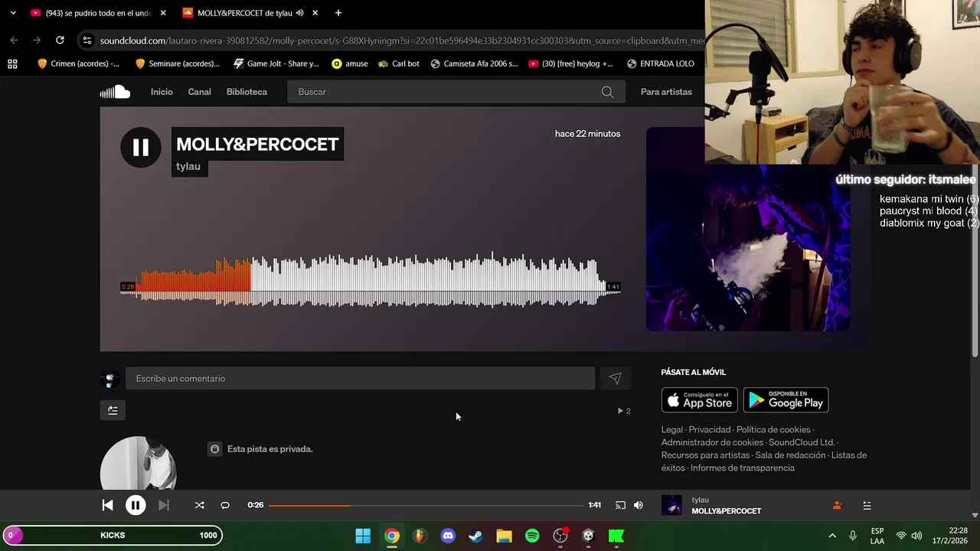Click the add-to-queue icon below the comment box
This screenshot has height=551, width=980.
[x=113, y=410]
